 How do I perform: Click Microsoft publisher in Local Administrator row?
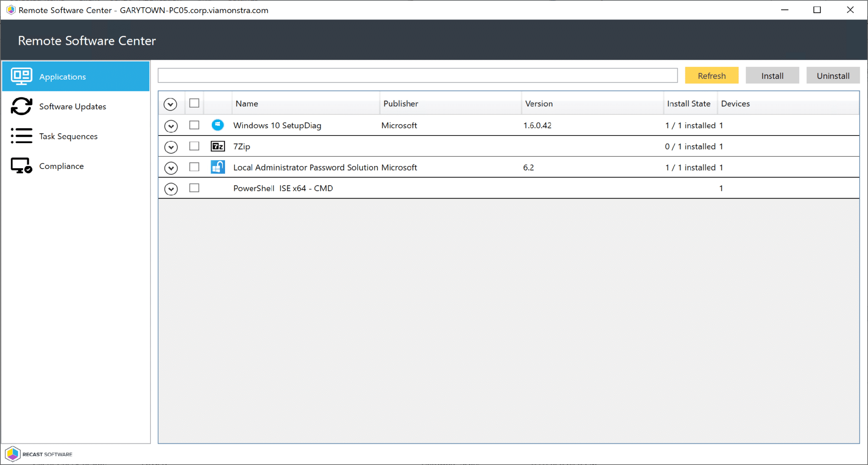[x=399, y=167]
